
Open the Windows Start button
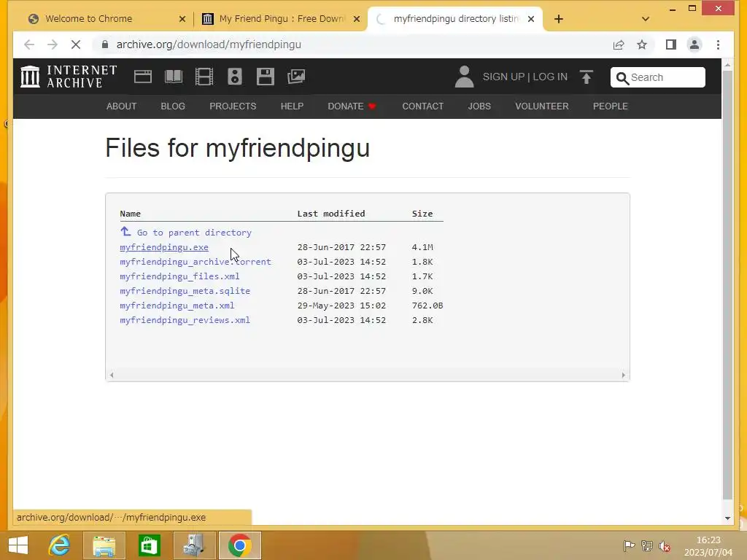pyautogui.click(x=18, y=545)
